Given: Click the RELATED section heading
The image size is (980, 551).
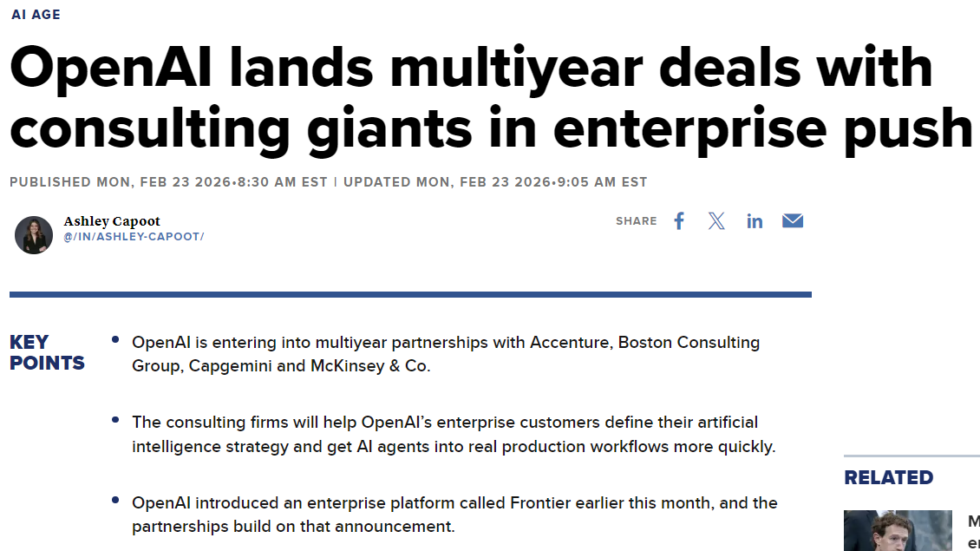Looking at the screenshot, I should click(888, 477).
